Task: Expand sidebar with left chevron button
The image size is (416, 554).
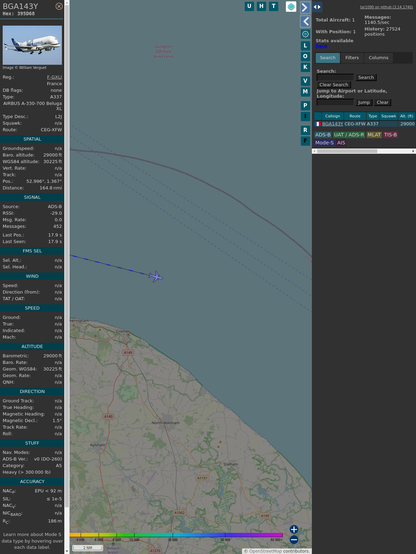Action: tap(305, 22)
